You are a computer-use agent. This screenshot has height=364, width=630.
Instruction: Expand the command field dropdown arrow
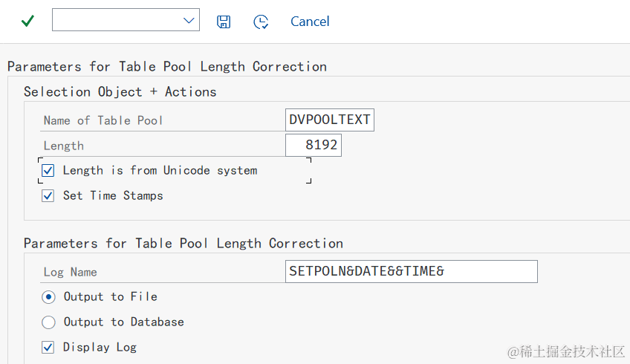[x=189, y=21]
